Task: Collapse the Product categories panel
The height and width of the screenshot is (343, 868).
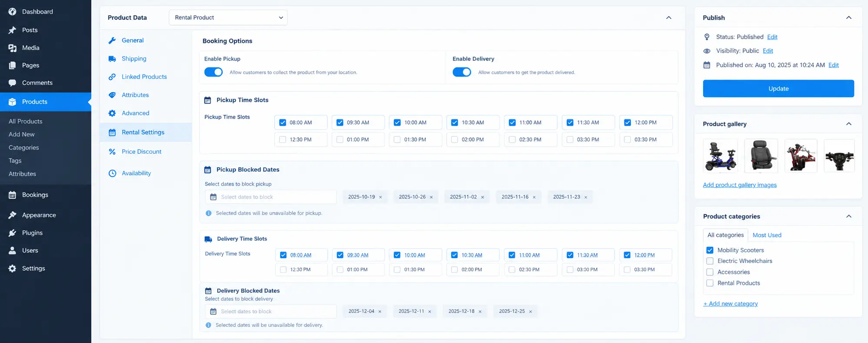Action: tap(849, 216)
